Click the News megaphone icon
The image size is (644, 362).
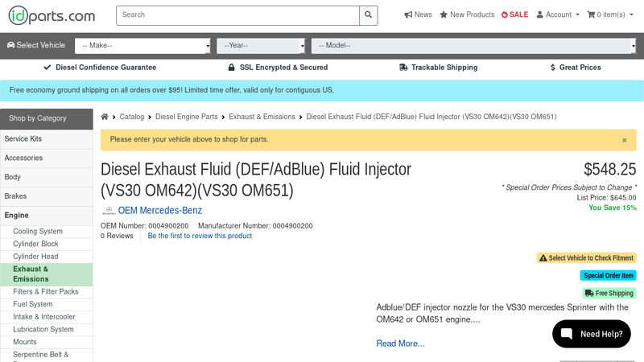click(408, 14)
